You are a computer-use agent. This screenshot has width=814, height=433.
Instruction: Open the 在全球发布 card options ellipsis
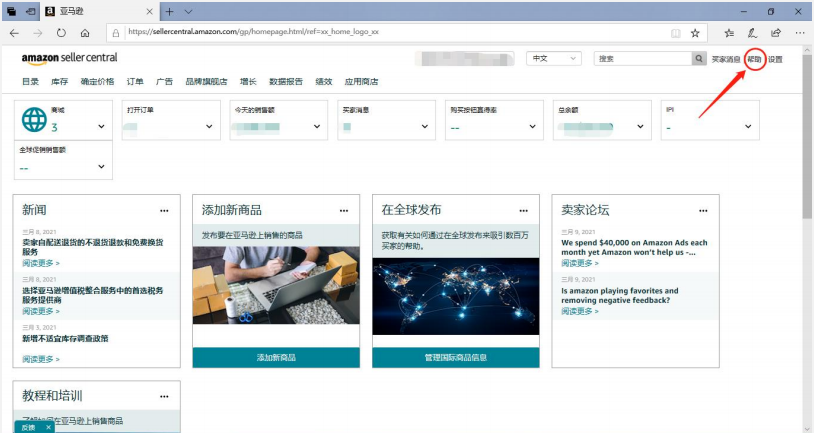[x=523, y=211]
